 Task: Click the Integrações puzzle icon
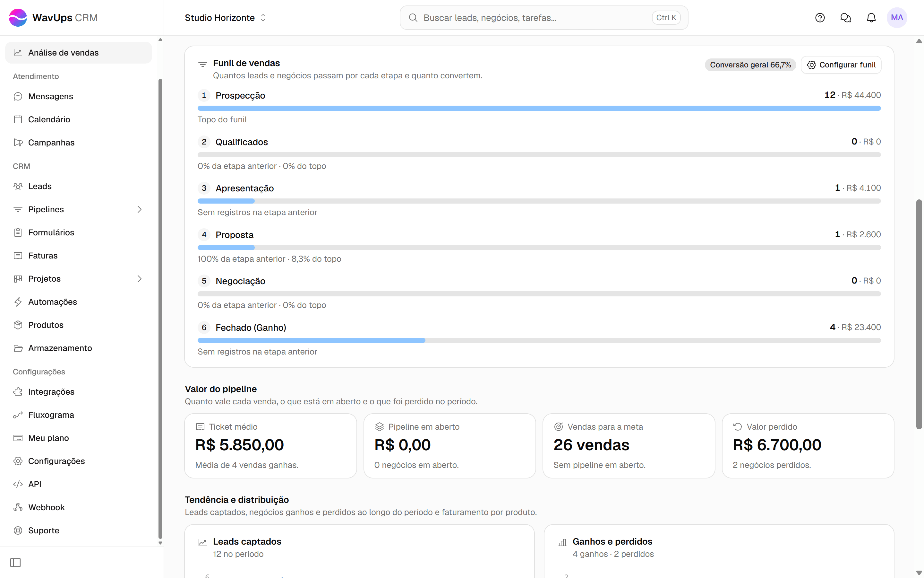pos(18,392)
